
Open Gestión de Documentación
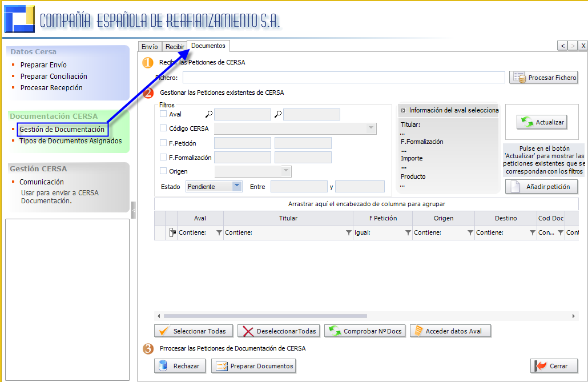coord(62,130)
